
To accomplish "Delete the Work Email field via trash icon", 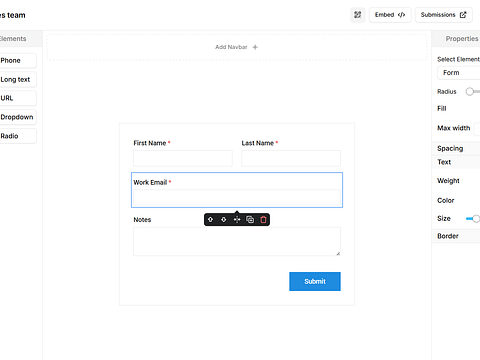I will (263, 220).
